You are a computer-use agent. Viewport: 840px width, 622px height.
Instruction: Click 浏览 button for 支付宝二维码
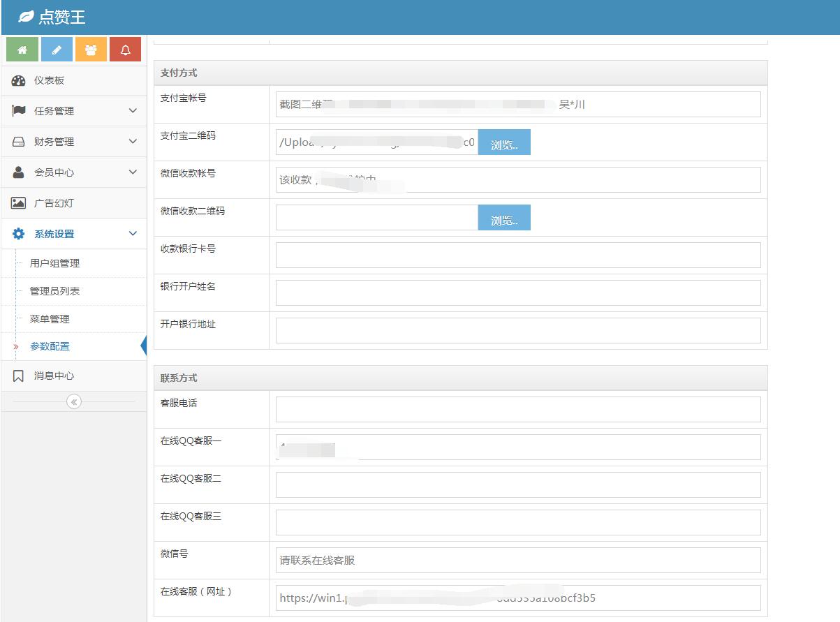[x=504, y=142]
